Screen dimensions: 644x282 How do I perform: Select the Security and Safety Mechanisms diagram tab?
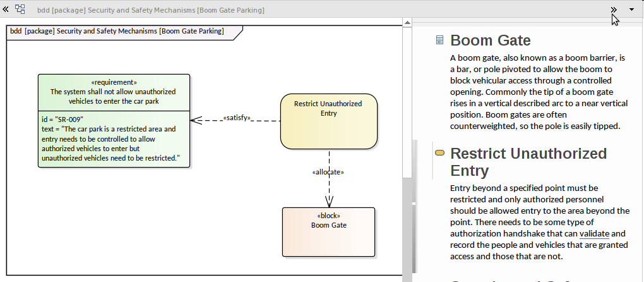pos(151,10)
